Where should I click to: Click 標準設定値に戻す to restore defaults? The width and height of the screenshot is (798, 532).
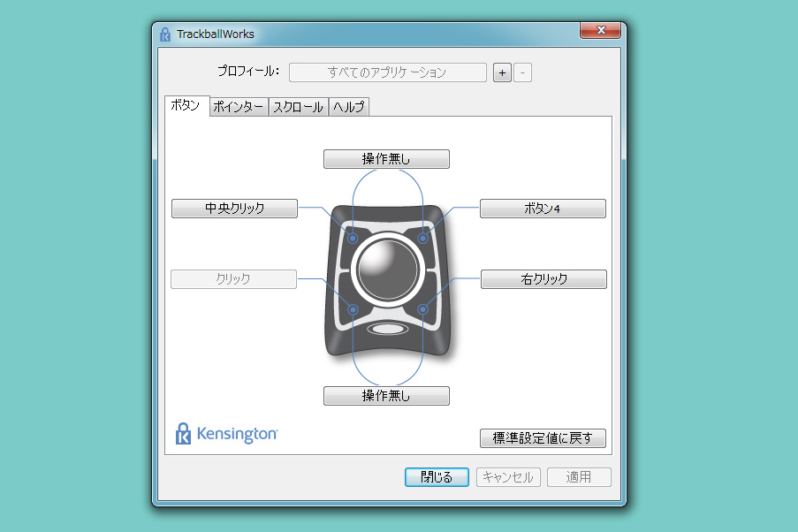tap(543, 437)
